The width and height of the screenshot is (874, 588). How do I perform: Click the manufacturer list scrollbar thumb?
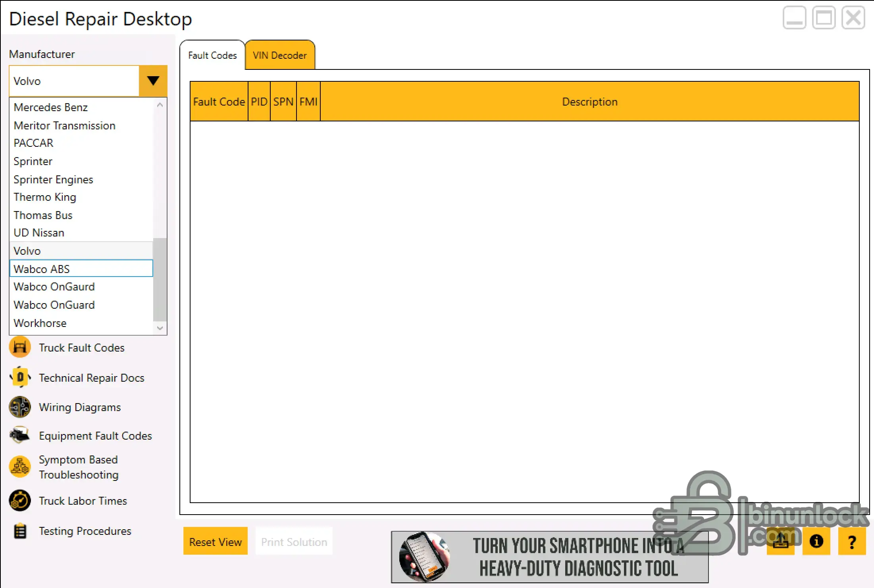point(160,279)
